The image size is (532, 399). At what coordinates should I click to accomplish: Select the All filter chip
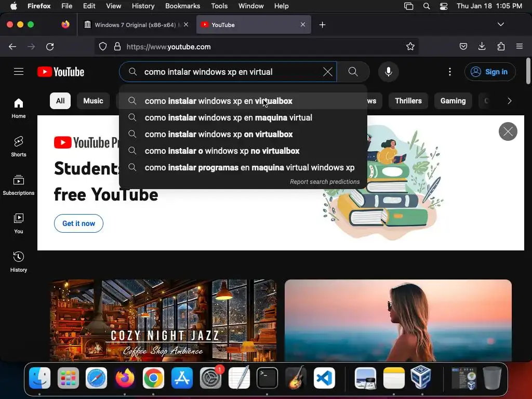click(60, 101)
